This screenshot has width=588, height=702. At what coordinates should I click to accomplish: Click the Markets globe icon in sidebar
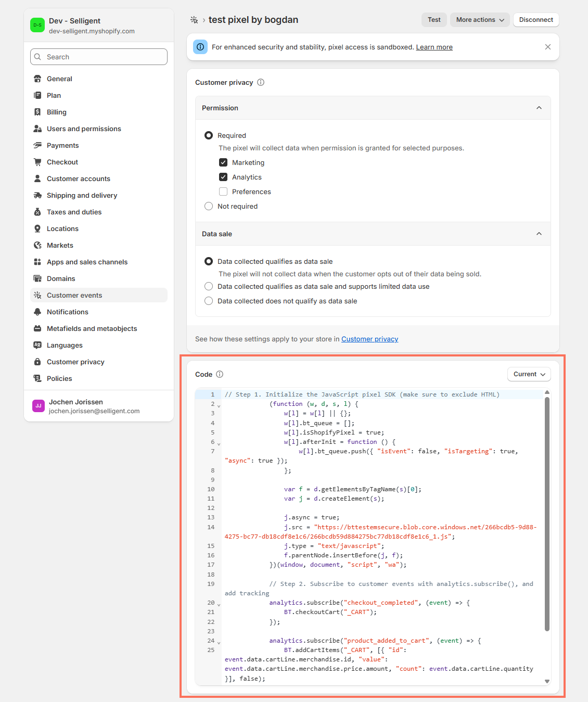click(x=37, y=245)
